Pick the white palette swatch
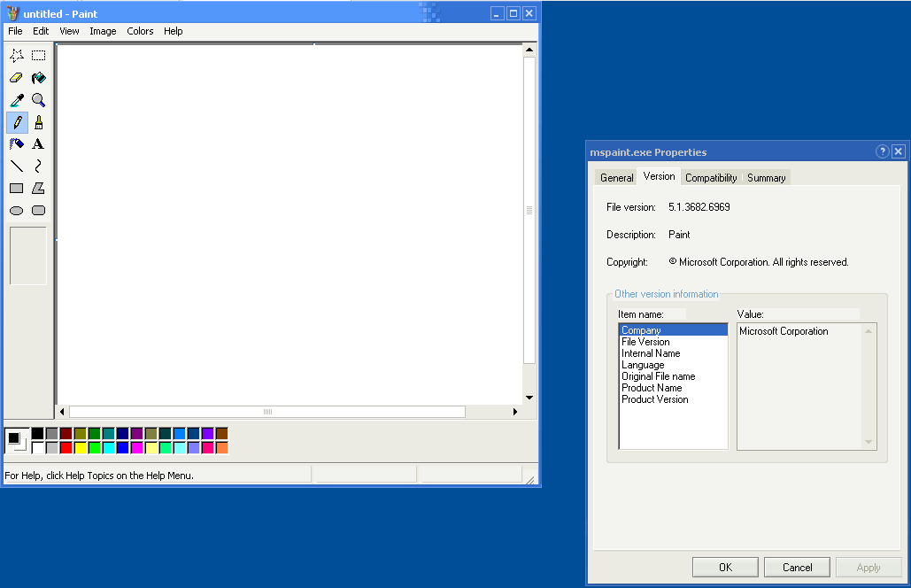Image resolution: width=911 pixels, height=588 pixels. 38,447
